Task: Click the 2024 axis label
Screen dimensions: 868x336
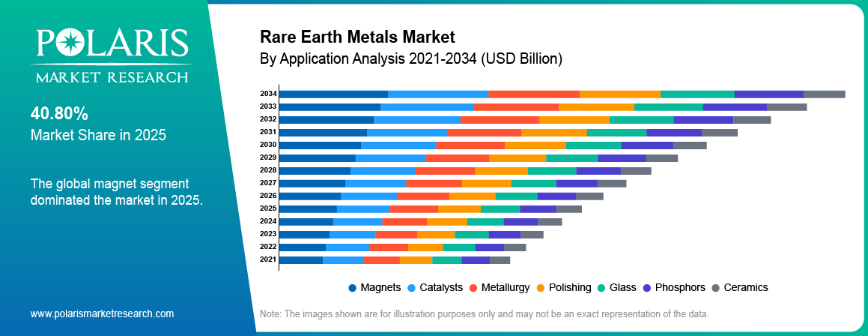Action: 268,221
